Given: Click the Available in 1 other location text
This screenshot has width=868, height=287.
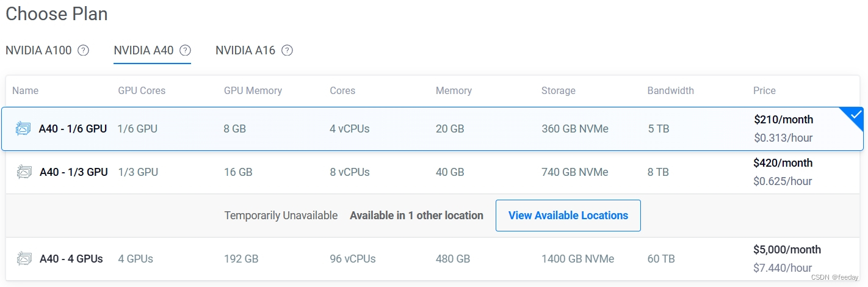Looking at the screenshot, I should coord(416,216).
